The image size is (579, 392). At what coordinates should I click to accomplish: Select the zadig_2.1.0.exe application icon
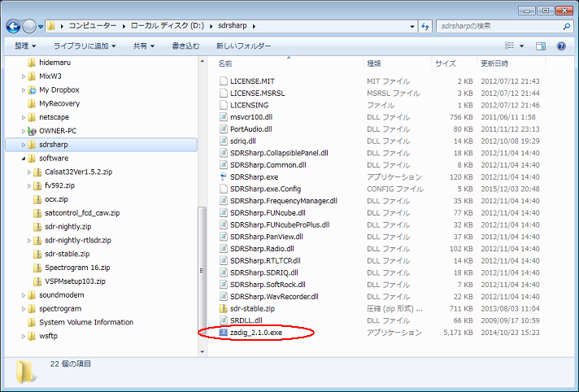pos(224,333)
